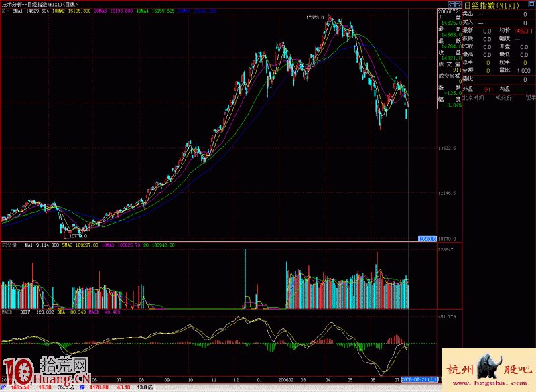This screenshot has width=536, height=392.
Task: Click the close price 14821.0 in info box
Action: pos(451,58)
